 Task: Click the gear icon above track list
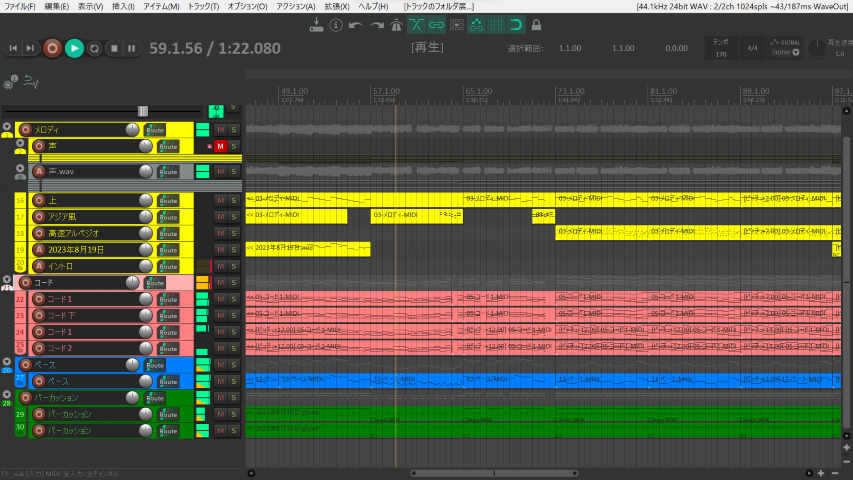[10, 83]
